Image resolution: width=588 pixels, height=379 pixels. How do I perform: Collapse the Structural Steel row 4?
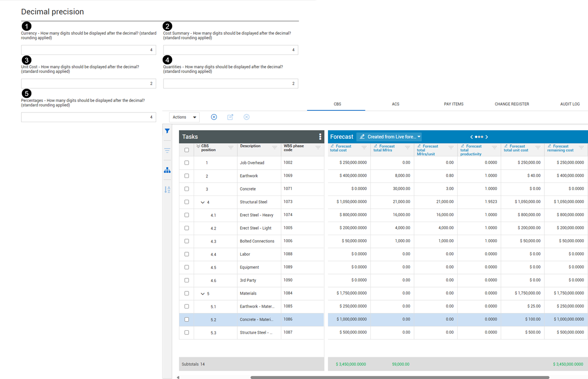click(x=202, y=202)
